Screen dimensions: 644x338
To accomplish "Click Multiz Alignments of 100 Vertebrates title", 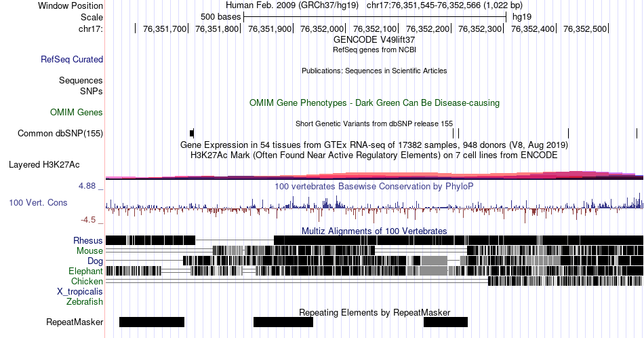I will [x=374, y=231].
